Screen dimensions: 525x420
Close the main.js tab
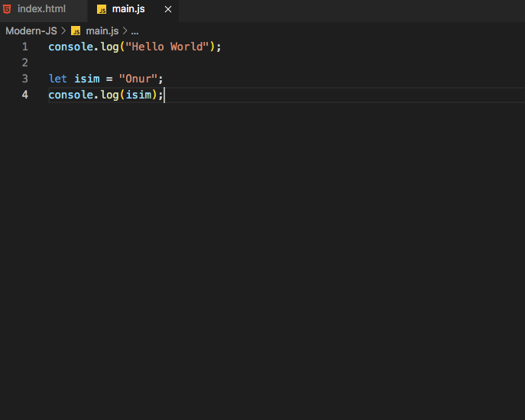[x=168, y=9]
